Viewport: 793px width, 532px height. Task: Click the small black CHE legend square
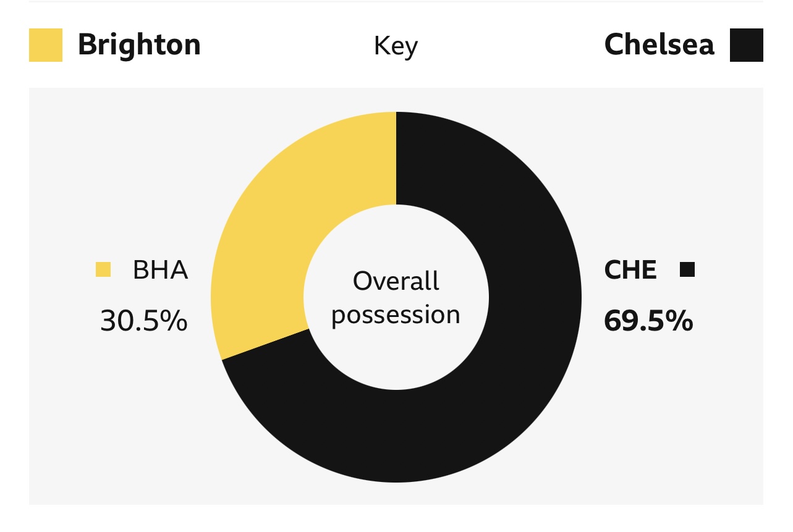(x=687, y=270)
